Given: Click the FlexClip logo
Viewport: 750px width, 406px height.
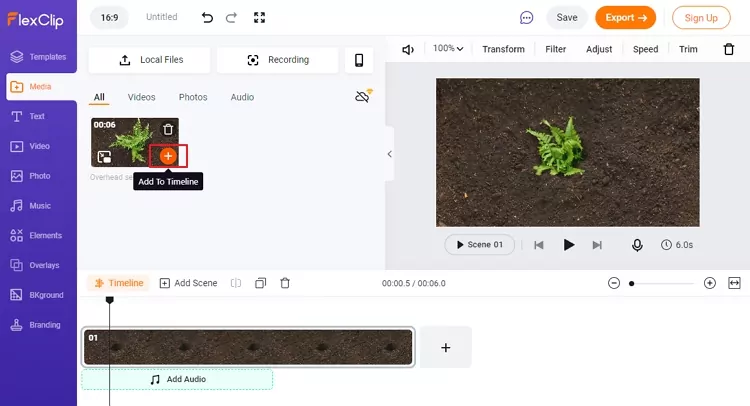Looking at the screenshot, I should pos(35,20).
